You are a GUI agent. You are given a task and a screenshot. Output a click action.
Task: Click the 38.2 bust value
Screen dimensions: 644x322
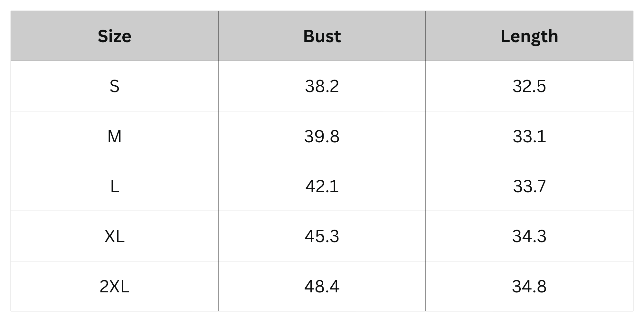[x=322, y=86]
